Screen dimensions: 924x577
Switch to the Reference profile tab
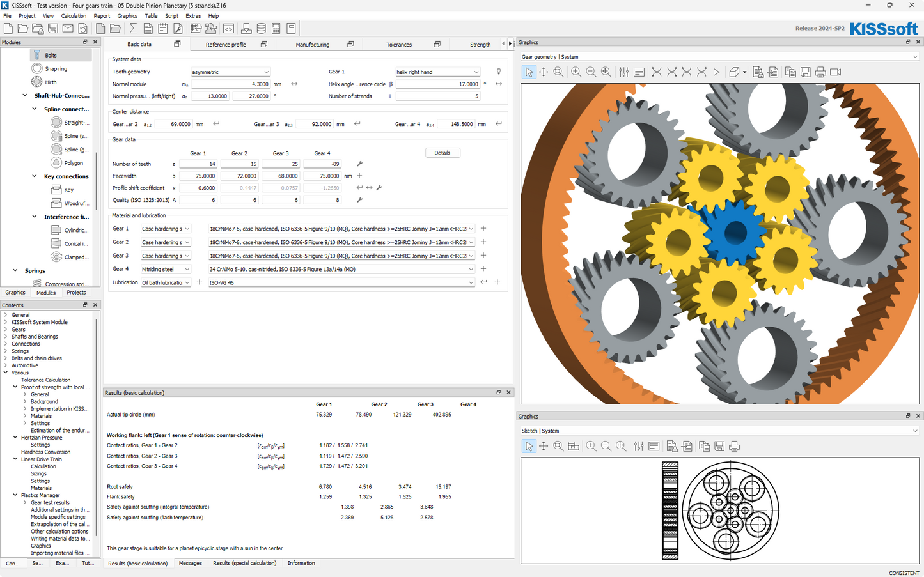click(x=226, y=45)
